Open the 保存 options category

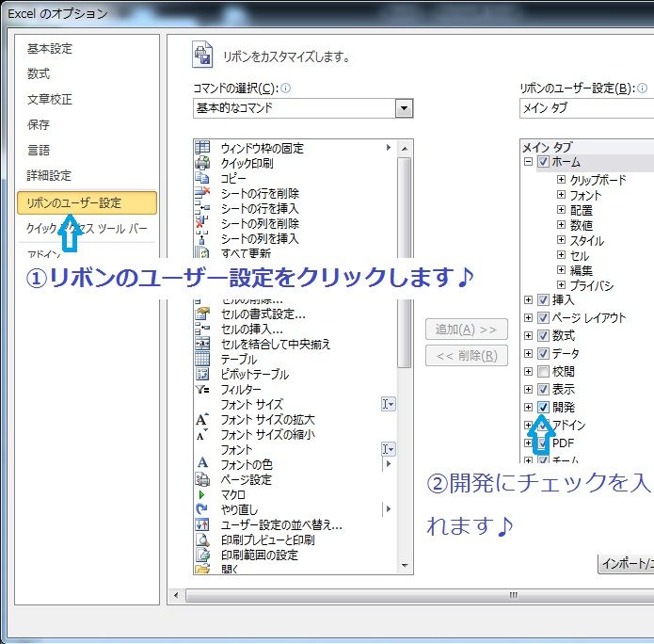(x=39, y=124)
